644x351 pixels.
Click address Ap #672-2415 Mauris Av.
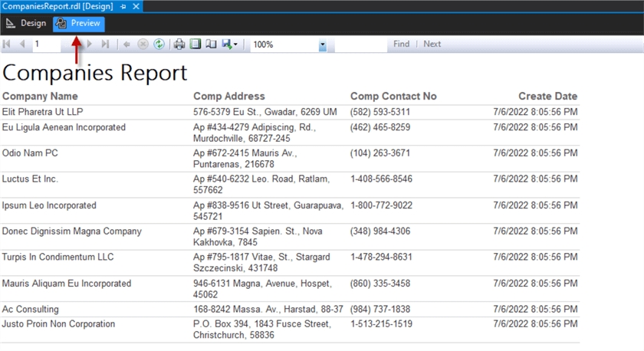point(245,159)
